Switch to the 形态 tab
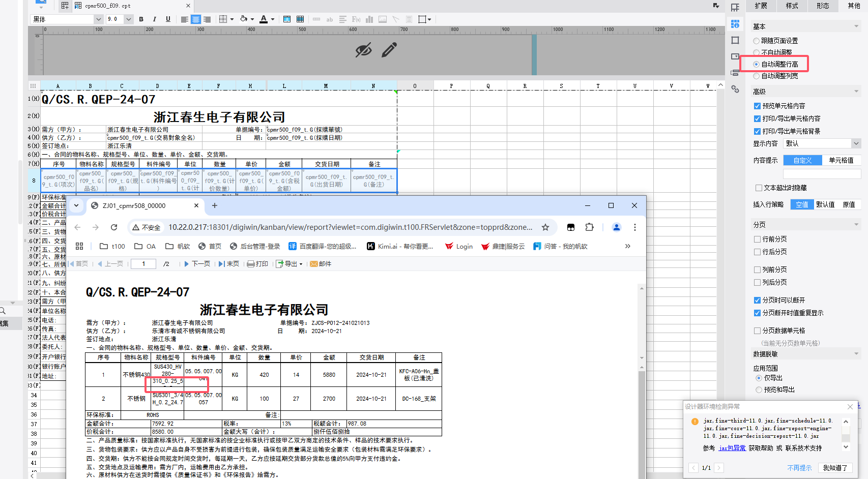 (x=823, y=6)
